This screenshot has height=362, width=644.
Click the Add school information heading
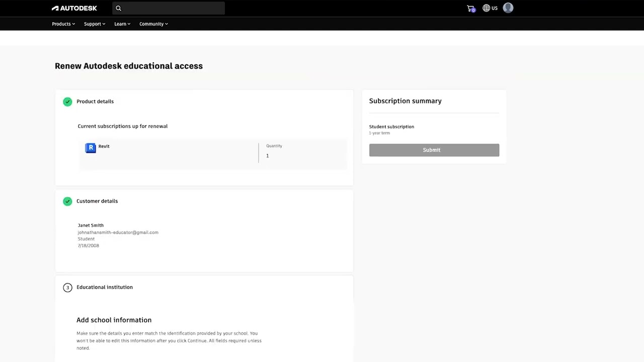[x=114, y=320]
